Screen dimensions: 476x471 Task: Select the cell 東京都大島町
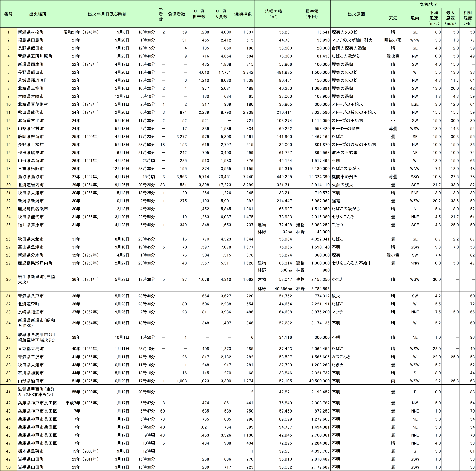tap(31, 349)
